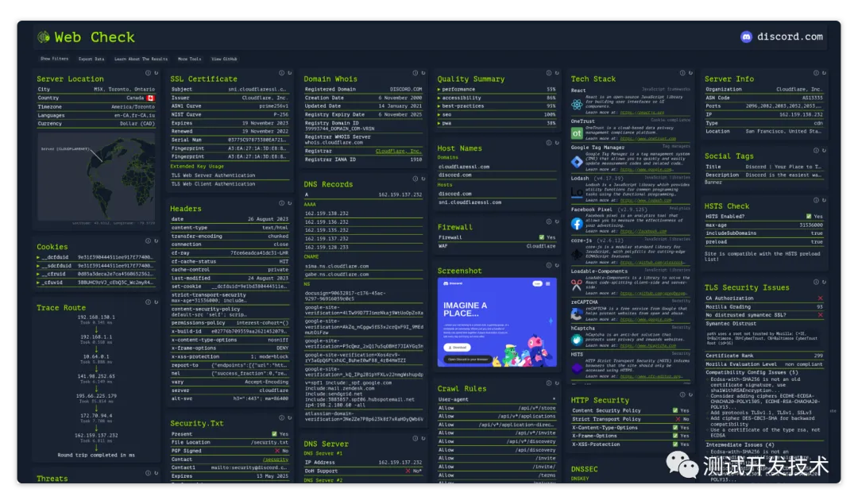Screen dimensions: 858x504
Task: Expand the _cfuvid cookie row
Action: pos(95,283)
